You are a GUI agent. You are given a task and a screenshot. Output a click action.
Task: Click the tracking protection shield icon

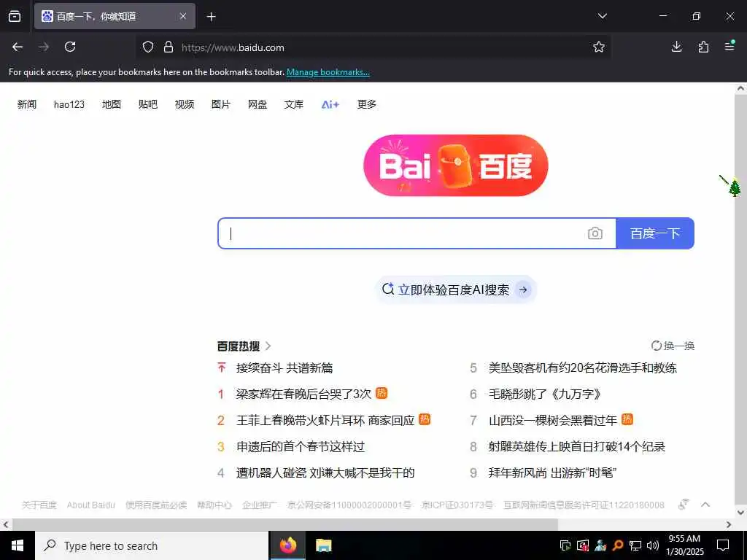[x=148, y=47]
